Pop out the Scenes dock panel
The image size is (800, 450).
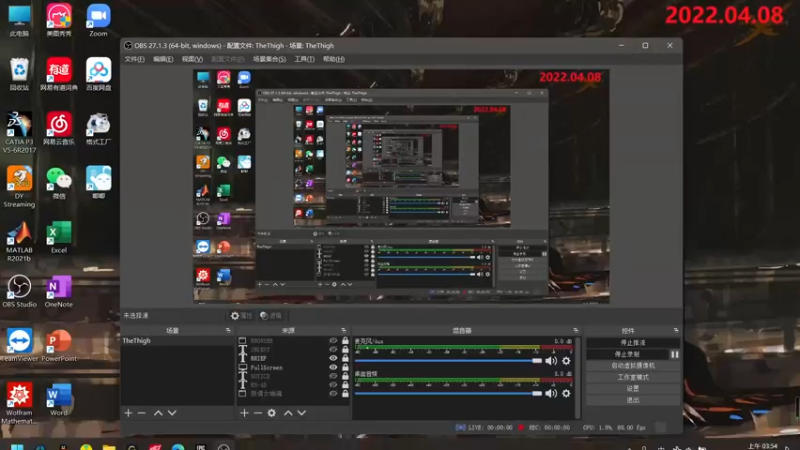(228, 331)
